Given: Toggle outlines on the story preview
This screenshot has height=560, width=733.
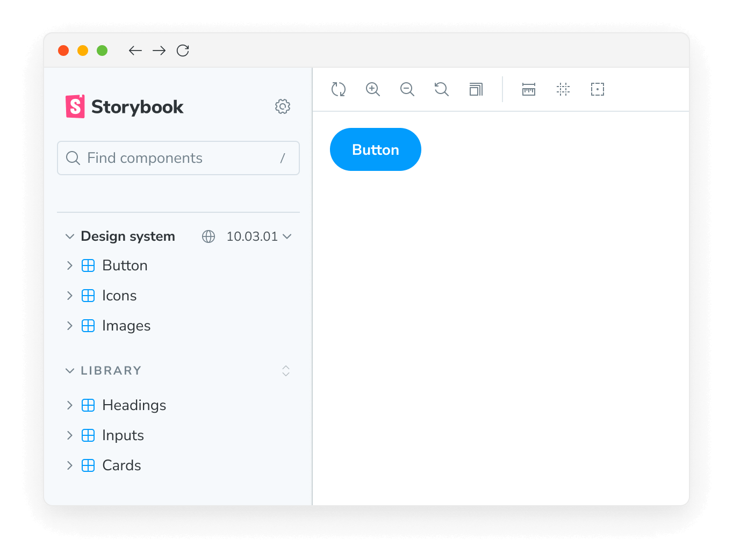Looking at the screenshot, I should [597, 89].
